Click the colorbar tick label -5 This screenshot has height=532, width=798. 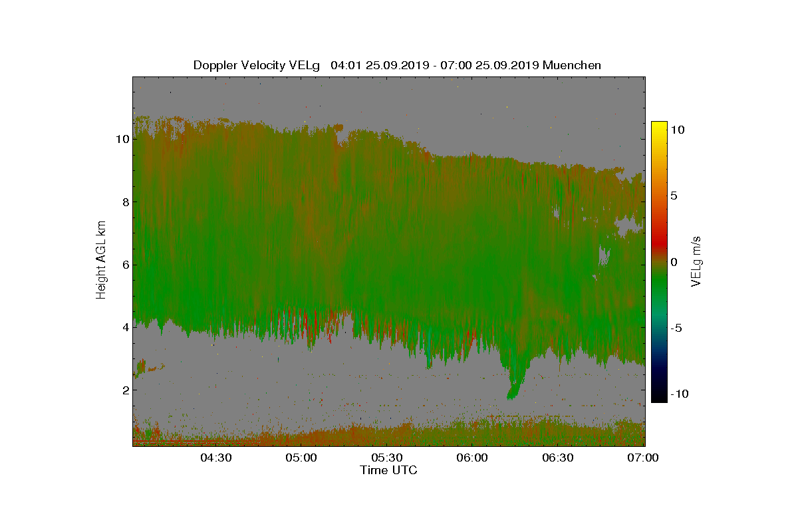point(676,329)
